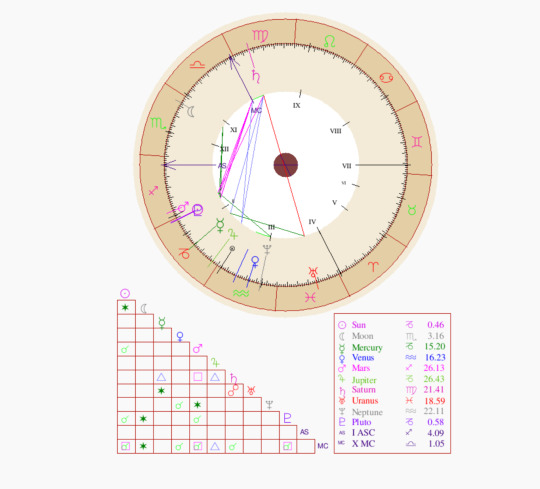Viewport: 540px width, 489px height.
Task: Click the Moon–Pluto sextile cell in grid
Action: click(144, 418)
